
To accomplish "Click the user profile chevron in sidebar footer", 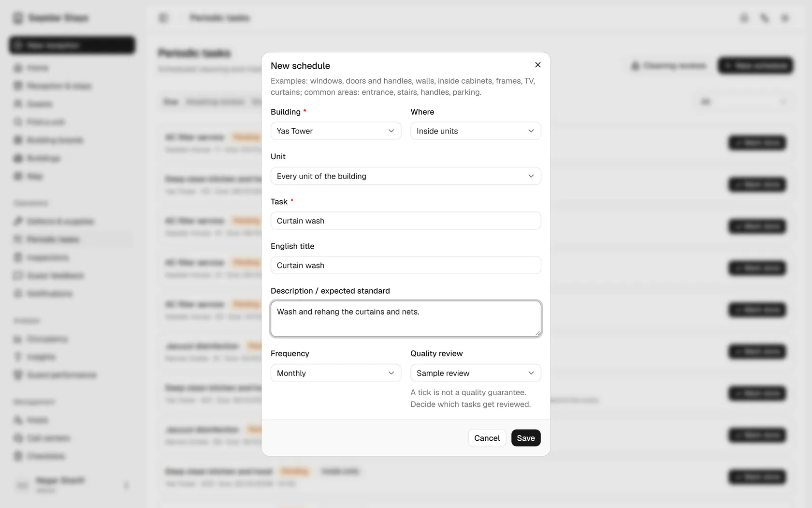I will coord(126,485).
